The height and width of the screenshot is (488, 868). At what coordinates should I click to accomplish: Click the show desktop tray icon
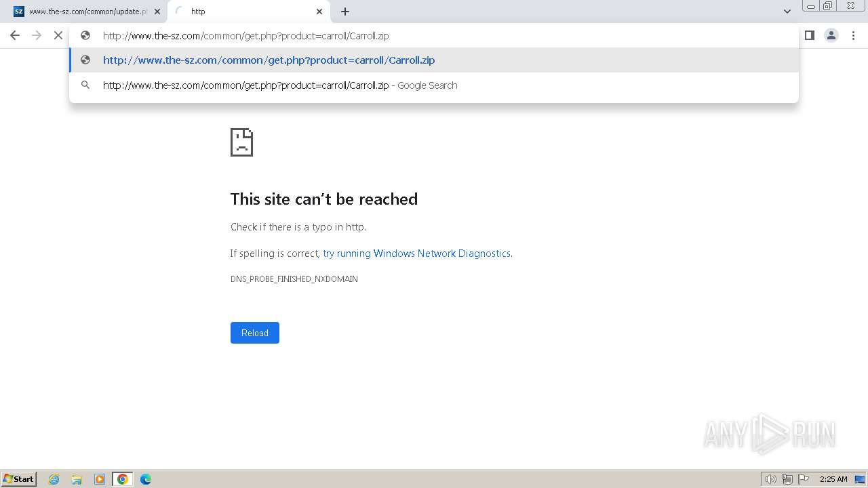[x=861, y=479]
